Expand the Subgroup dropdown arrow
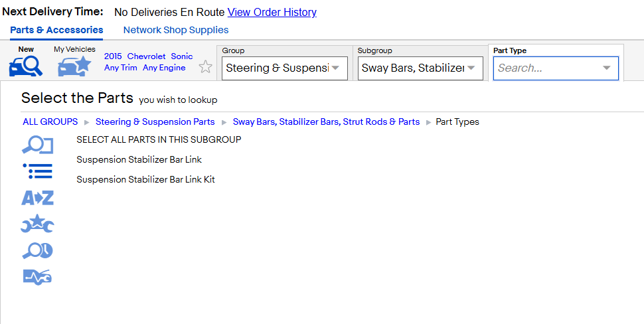This screenshot has height=324, width=644. [x=471, y=68]
